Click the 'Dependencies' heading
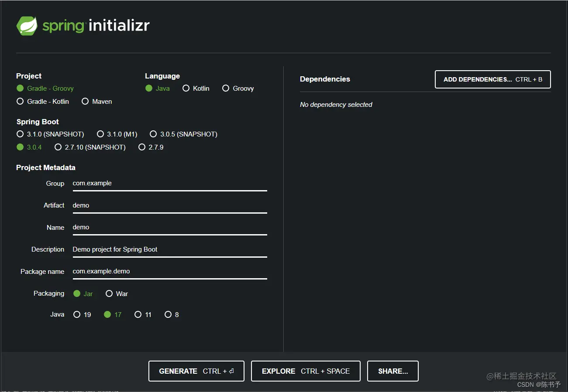This screenshot has height=392, width=568. pos(325,79)
